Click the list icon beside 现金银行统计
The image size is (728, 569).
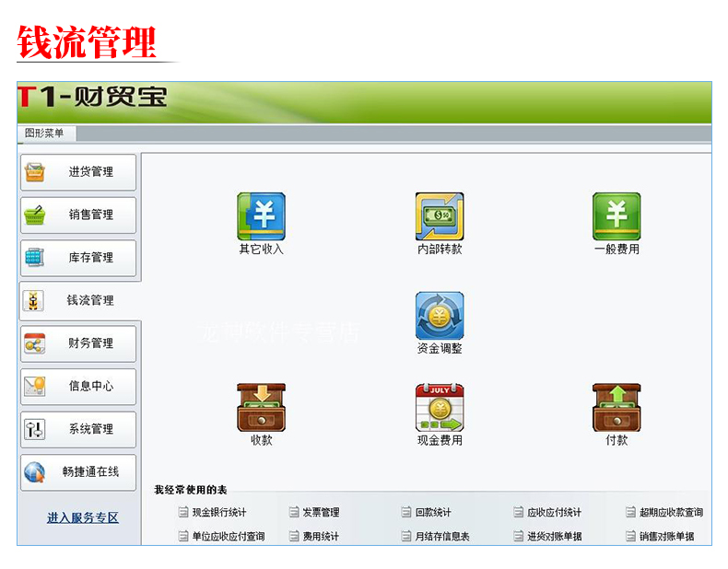point(183,512)
